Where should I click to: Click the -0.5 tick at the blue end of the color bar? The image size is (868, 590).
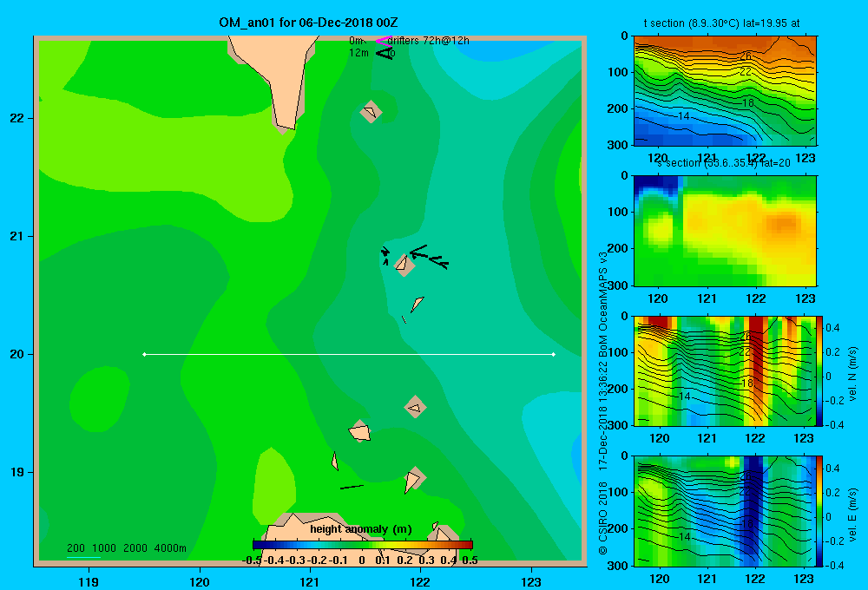252,560
